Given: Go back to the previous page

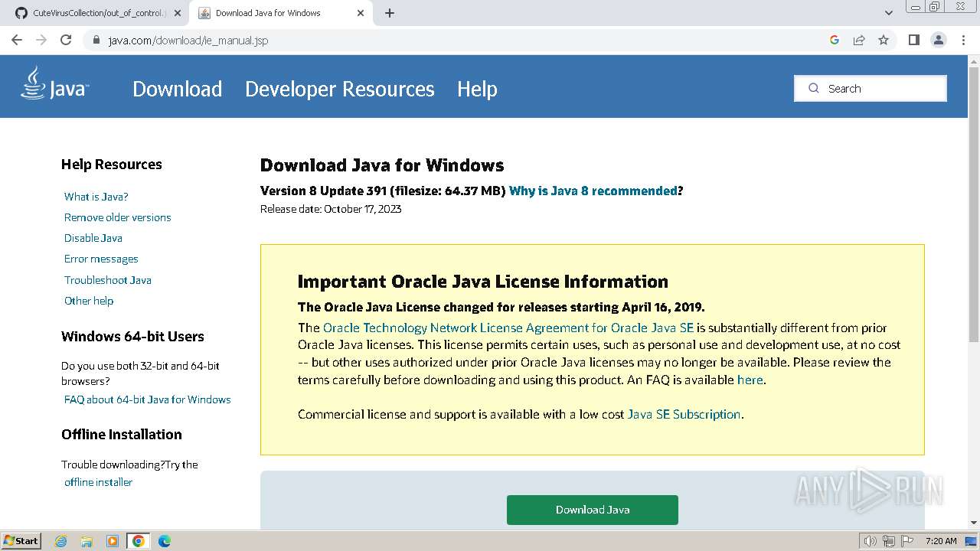Looking at the screenshot, I should click(17, 40).
